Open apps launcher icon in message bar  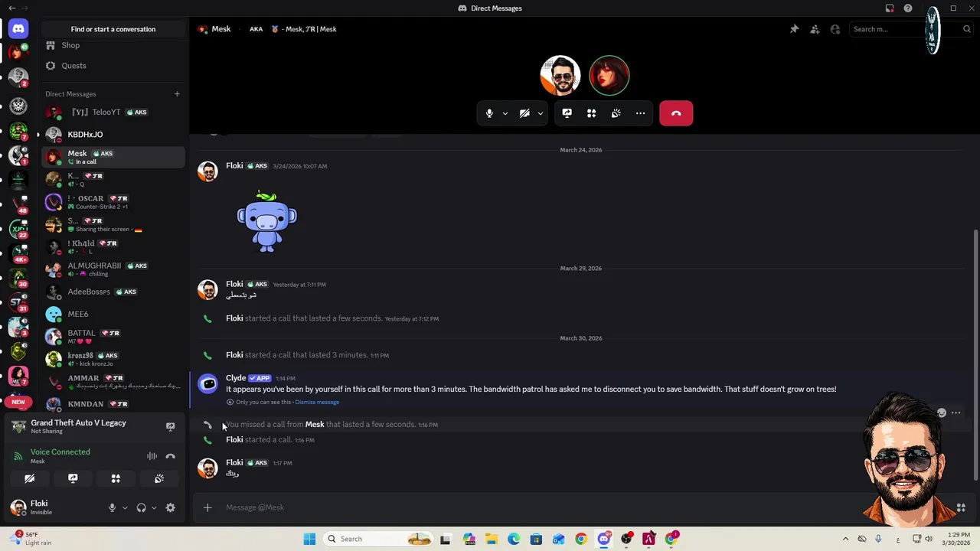[x=961, y=507]
